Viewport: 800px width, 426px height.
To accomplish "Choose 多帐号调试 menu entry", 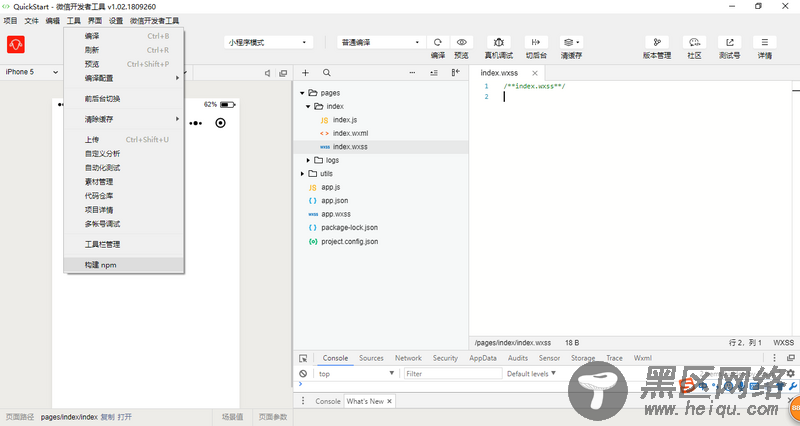I will coord(124,224).
